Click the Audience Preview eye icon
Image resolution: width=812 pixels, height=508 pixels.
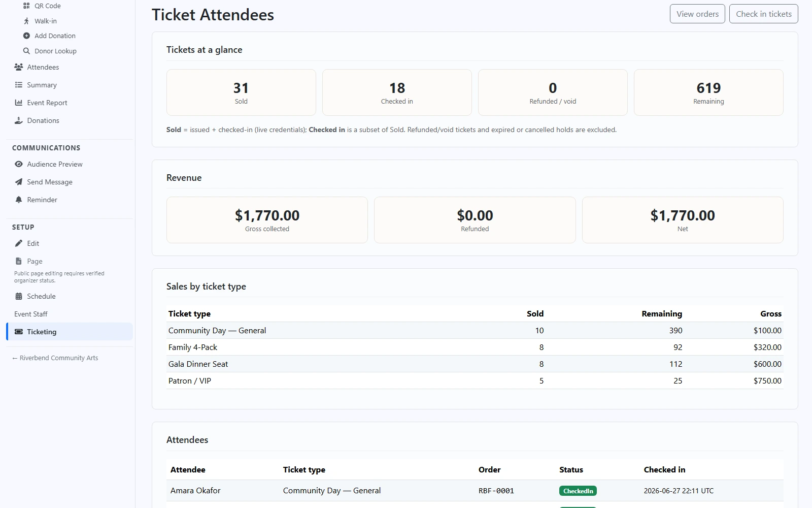(19, 164)
